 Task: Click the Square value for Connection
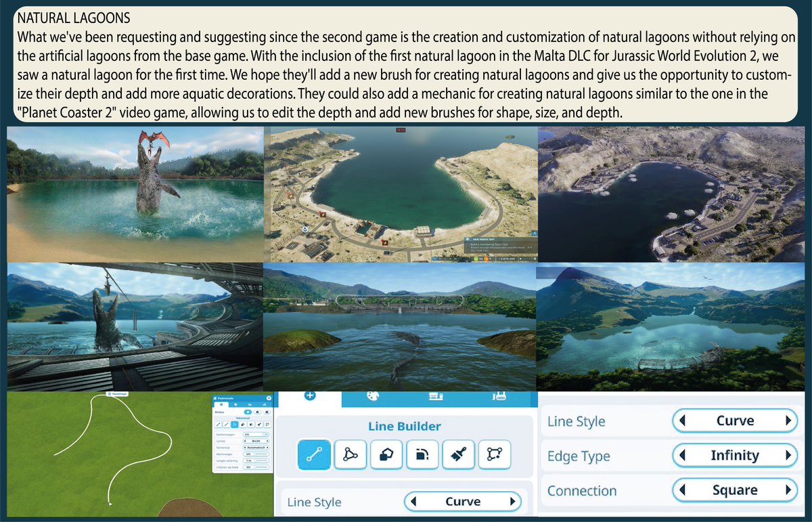tap(735, 490)
